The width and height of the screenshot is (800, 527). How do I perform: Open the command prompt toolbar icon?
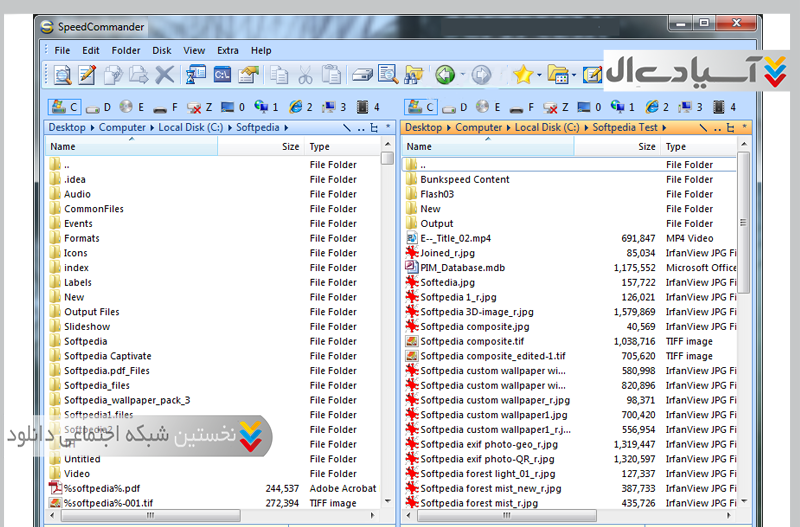222,75
